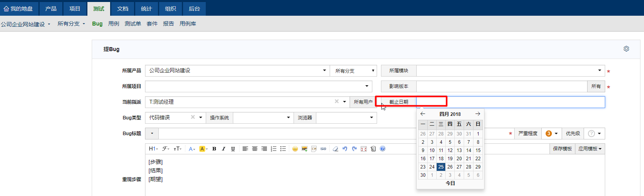Click the 所有用户 button
The width and height of the screenshot is (644, 196).
tap(363, 102)
